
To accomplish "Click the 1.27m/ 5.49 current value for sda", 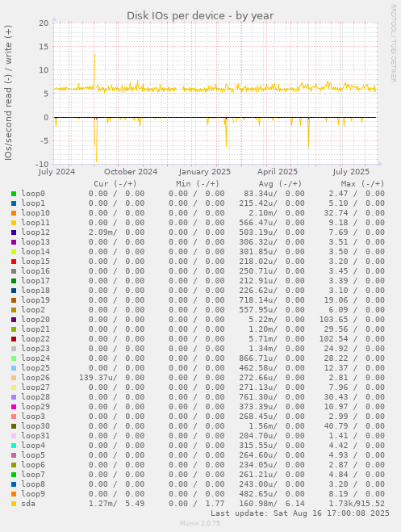I will click(117, 504).
